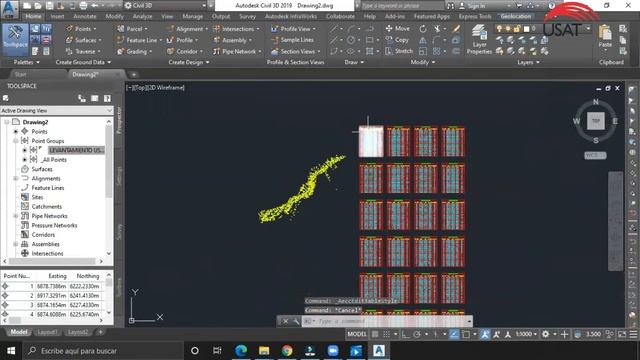Click the Paste clipboard button
The width and height of the screenshot is (640, 360).
coord(605,37)
